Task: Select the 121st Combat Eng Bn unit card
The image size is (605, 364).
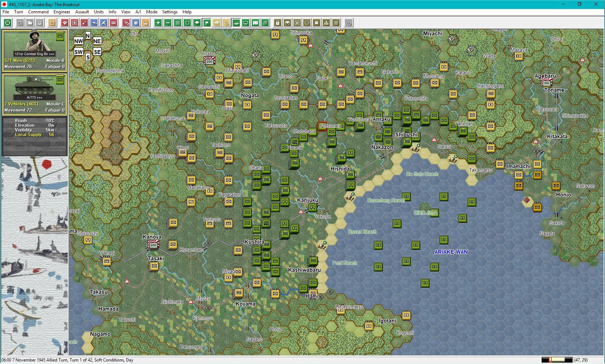Action: pyautogui.click(x=35, y=50)
